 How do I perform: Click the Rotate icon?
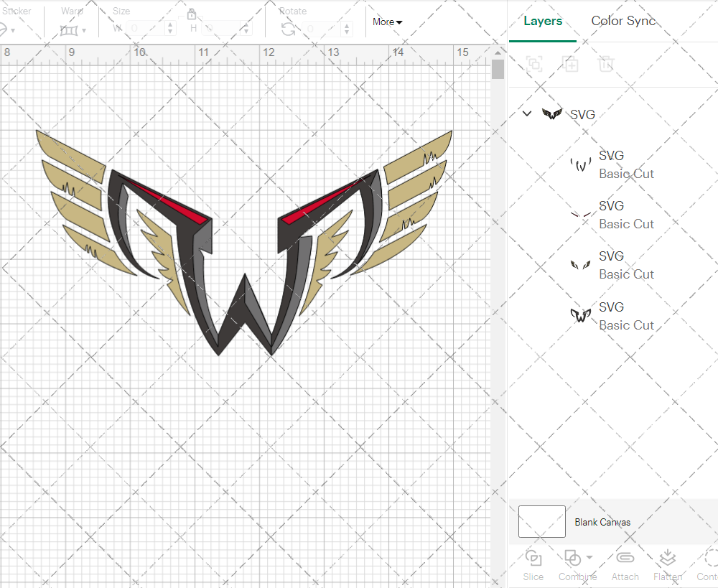(288, 29)
